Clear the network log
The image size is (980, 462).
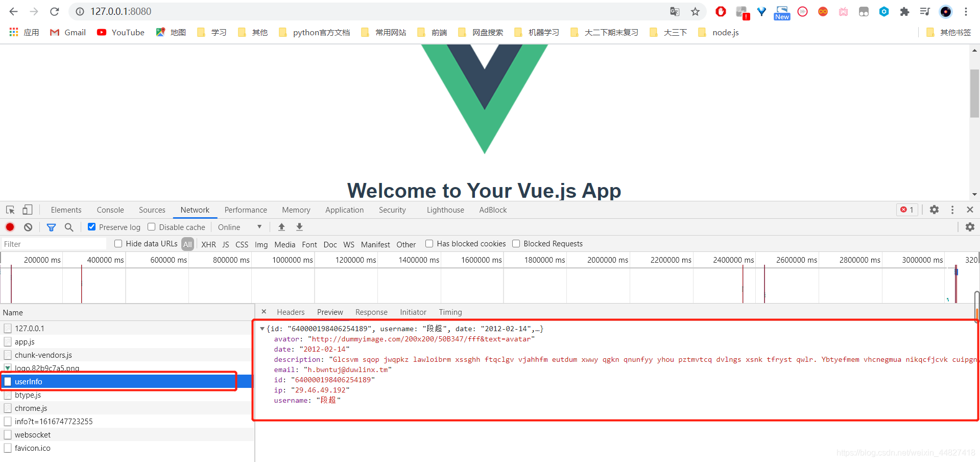pyautogui.click(x=28, y=227)
